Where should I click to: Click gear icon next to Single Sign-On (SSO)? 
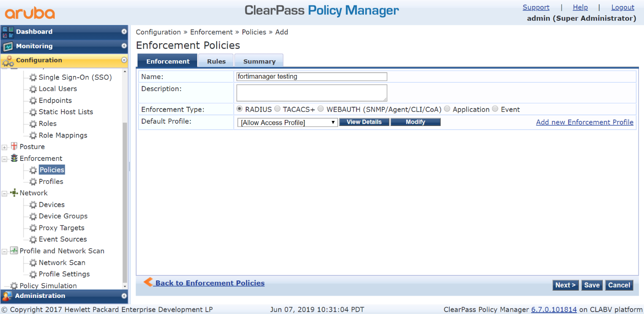tap(33, 78)
